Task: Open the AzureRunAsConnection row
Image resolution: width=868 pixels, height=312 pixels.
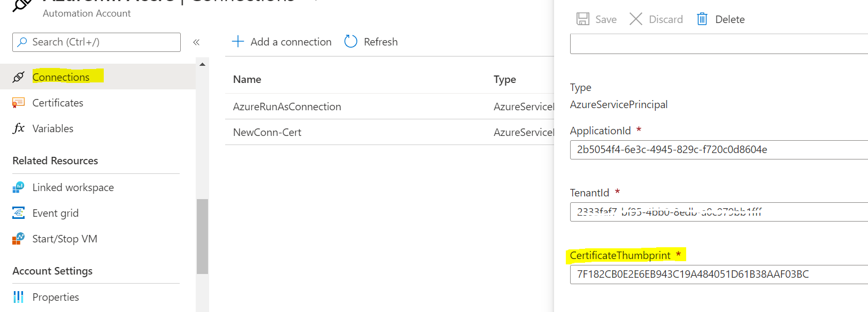Action: tap(287, 106)
